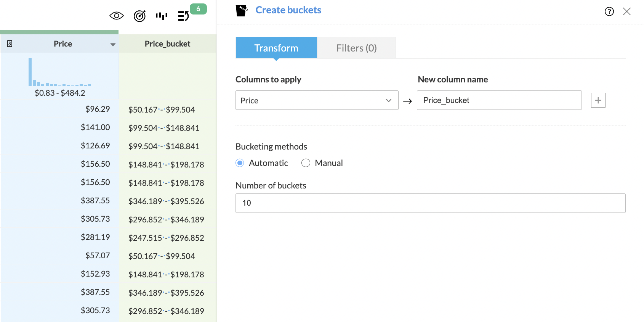Click the plus icon to add column

[598, 100]
